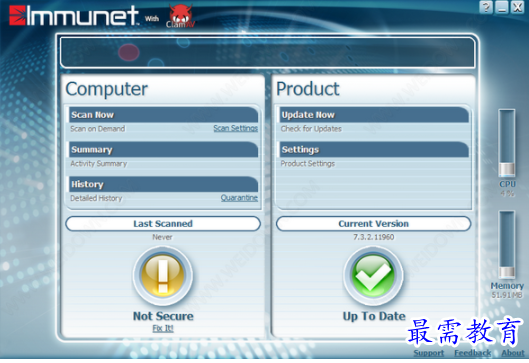Click the Memory usage meter
529x363 pixels.
[x=507, y=245]
